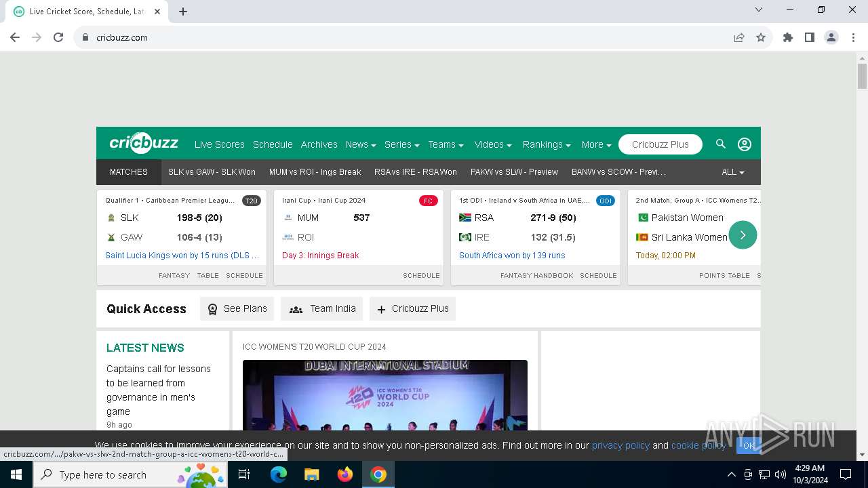Screen dimensions: 868x488
Task: Toggle the Chrome side panel icon
Action: (x=810, y=37)
